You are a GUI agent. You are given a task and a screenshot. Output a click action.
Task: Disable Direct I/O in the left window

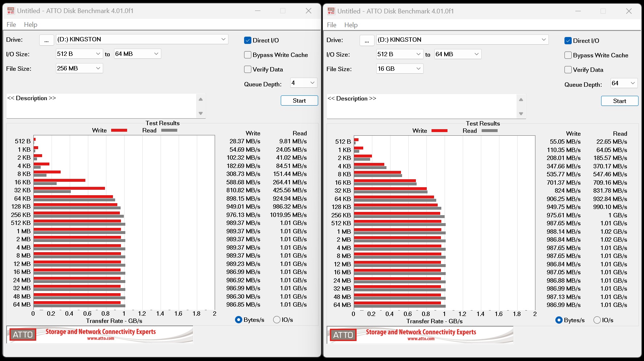pyautogui.click(x=248, y=40)
